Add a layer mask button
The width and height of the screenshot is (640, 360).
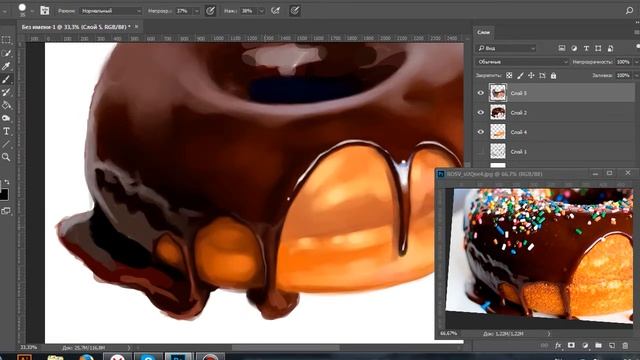[x=571, y=345]
